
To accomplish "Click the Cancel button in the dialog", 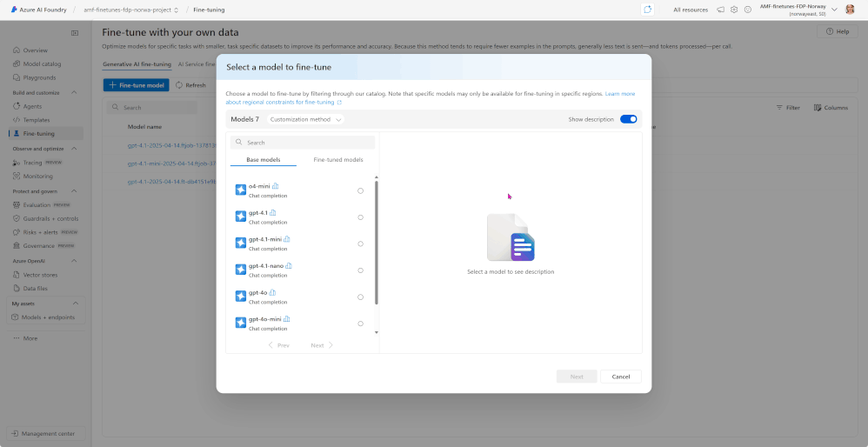I will pyautogui.click(x=620, y=377).
